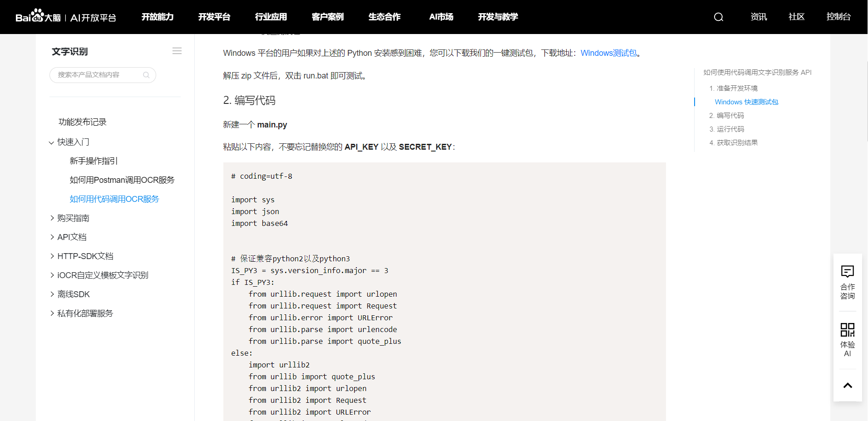The image size is (868, 421).
Task: Click the '2. 编写代码' section heading
Action: coord(249,100)
